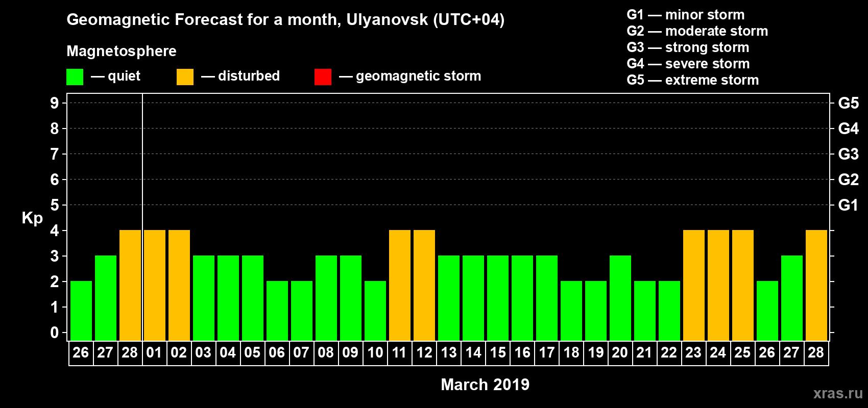
Task: Click the March 25 orange bar
Action: coord(743,285)
